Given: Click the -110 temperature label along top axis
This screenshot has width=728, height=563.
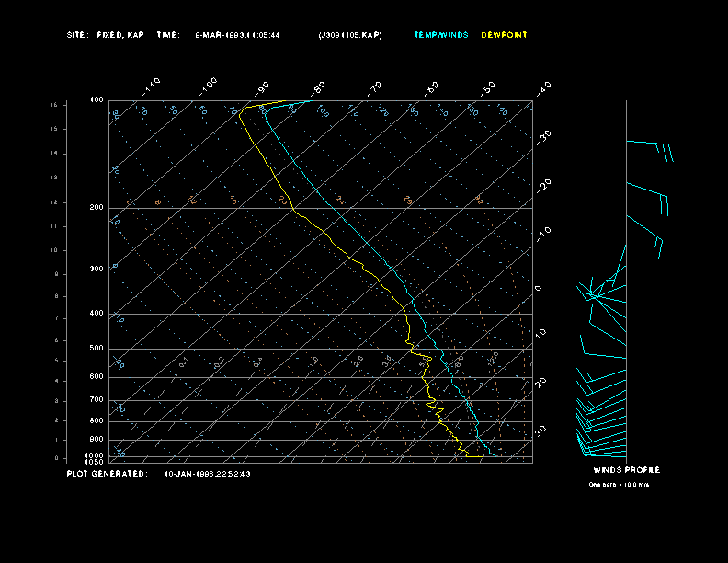Looking at the screenshot, I should (x=152, y=86).
